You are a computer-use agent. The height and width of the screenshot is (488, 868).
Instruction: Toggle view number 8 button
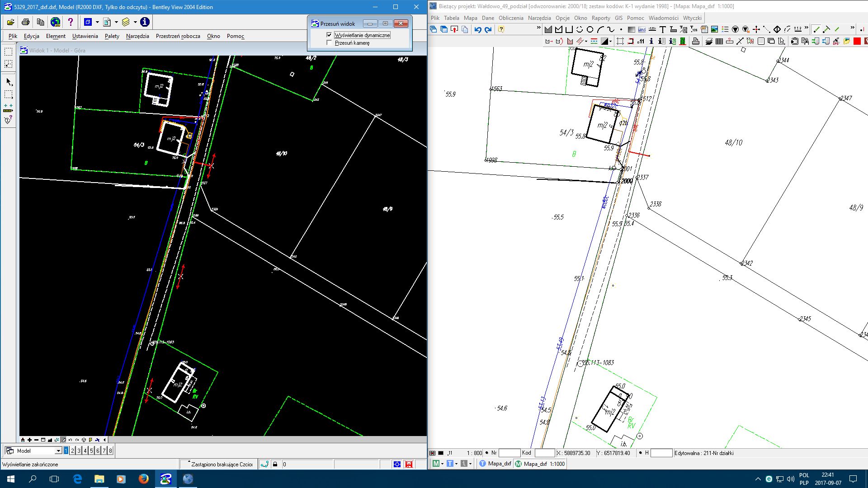pyautogui.click(x=110, y=450)
